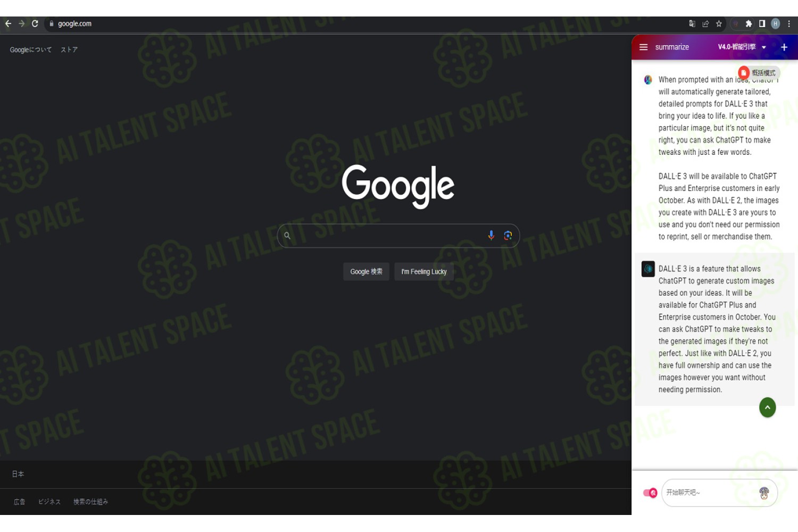Click the Google 検索 button

tap(366, 272)
